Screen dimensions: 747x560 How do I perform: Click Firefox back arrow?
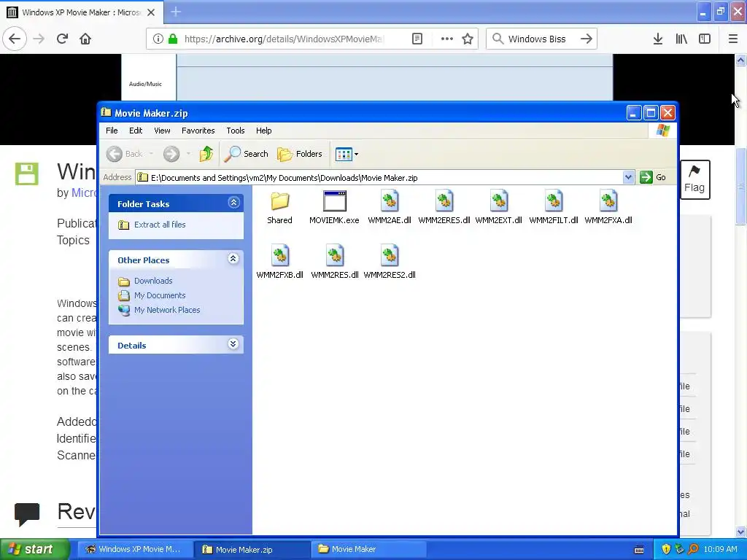tap(15, 39)
